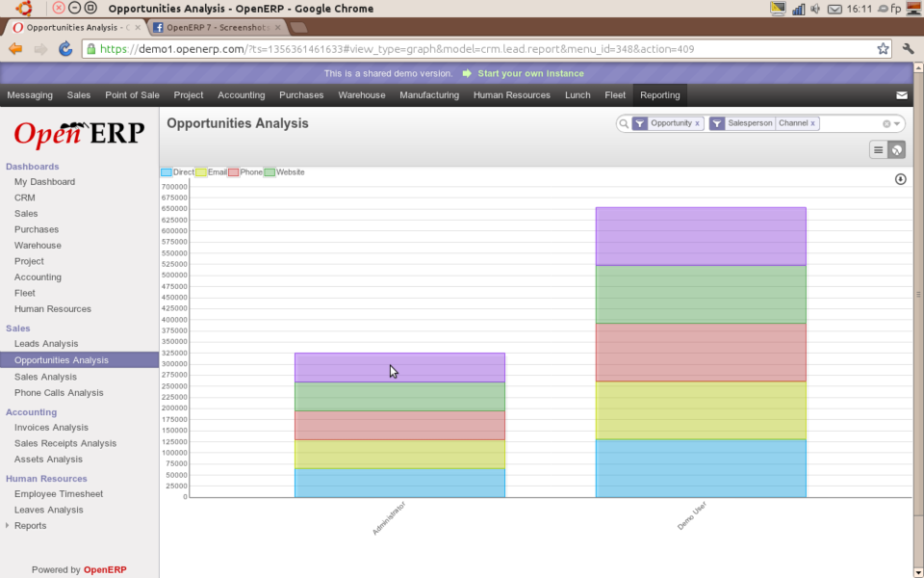
Task: Click in the browser address bar
Action: pos(486,49)
